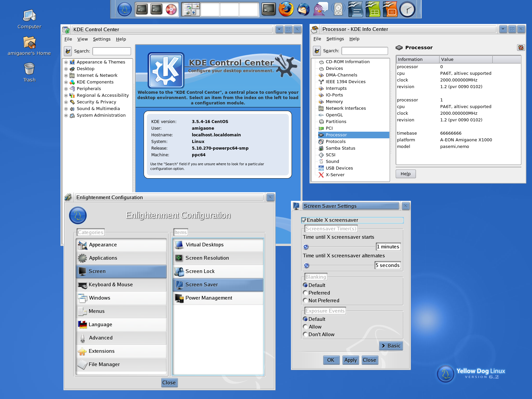The height and width of the screenshot is (399, 532).
Task: Open Help menu in KDE Info Center
Action: pos(354,39)
